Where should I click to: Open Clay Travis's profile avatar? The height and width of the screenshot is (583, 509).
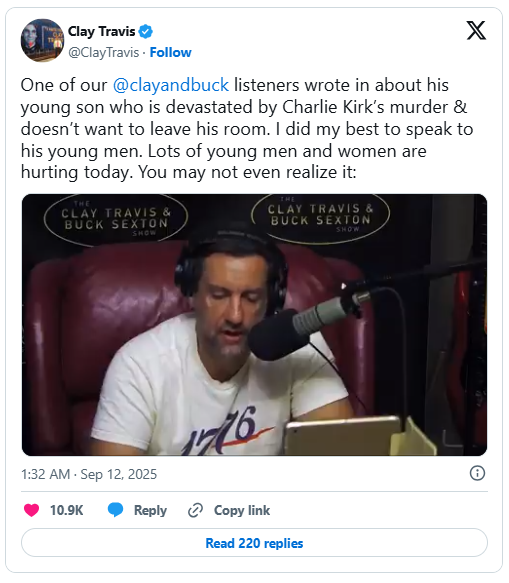(x=42, y=40)
